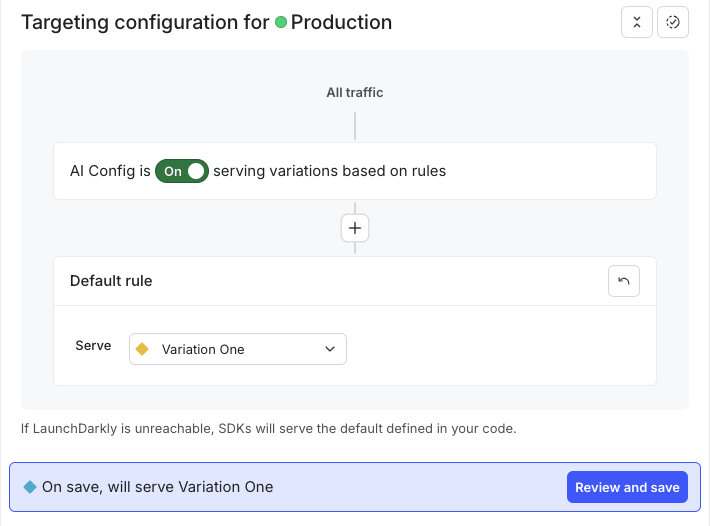Click the All traffic label
The width and height of the screenshot is (710, 526).
pyautogui.click(x=354, y=92)
